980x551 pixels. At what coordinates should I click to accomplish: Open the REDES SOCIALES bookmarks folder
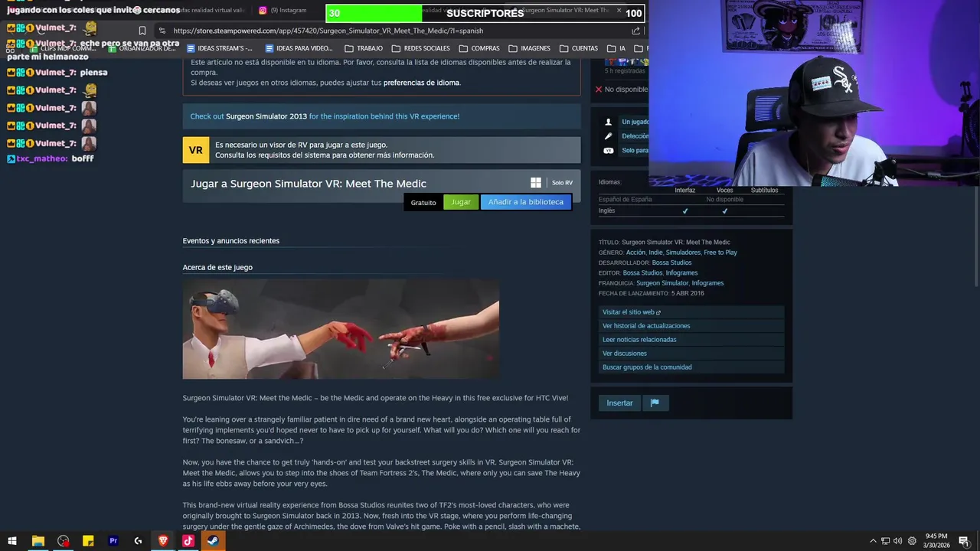point(420,48)
